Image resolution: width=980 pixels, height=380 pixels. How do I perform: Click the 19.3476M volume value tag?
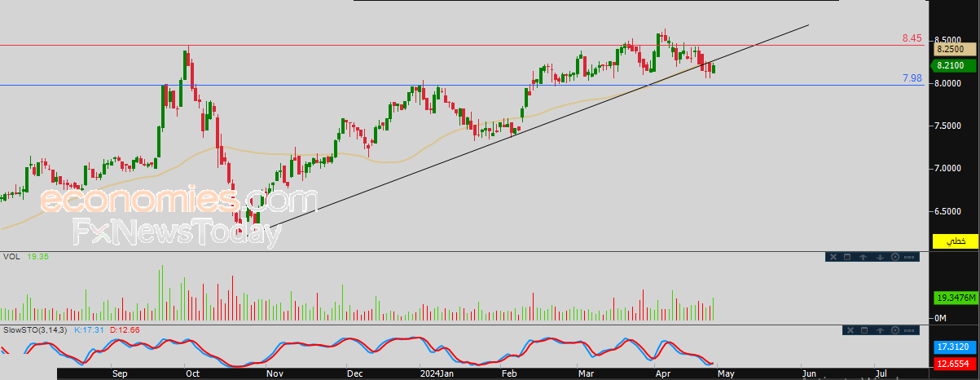(956, 298)
